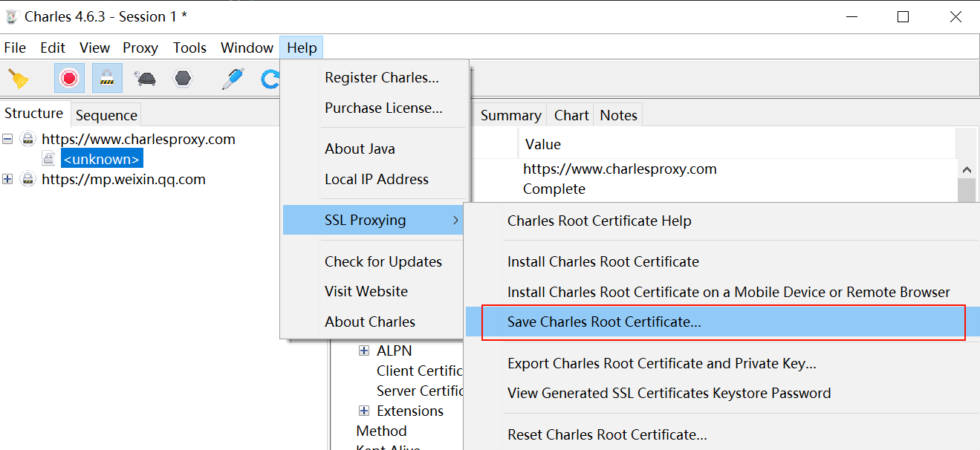Show Local IP Address
The height and width of the screenshot is (450, 980).
tap(375, 179)
